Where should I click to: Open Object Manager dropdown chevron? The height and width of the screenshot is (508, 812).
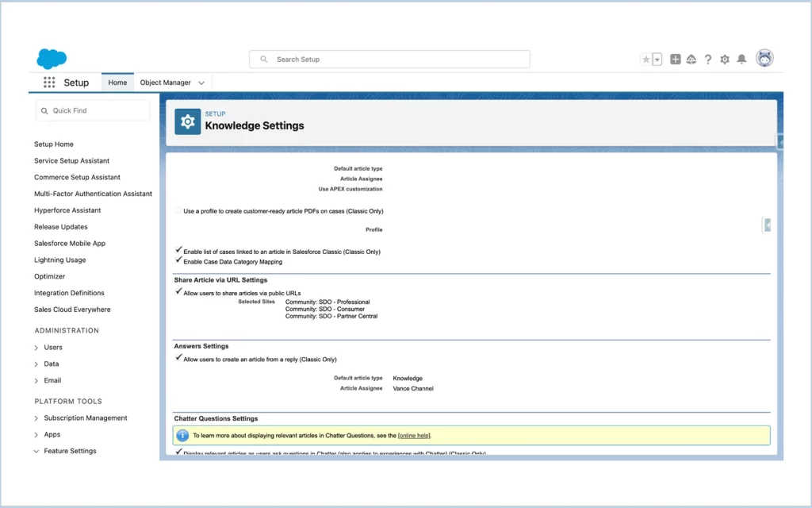click(x=201, y=83)
